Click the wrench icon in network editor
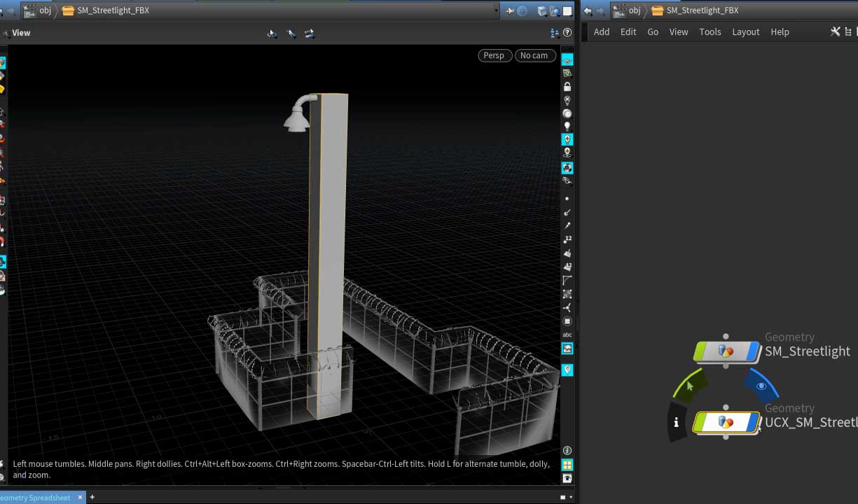 click(x=835, y=31)
